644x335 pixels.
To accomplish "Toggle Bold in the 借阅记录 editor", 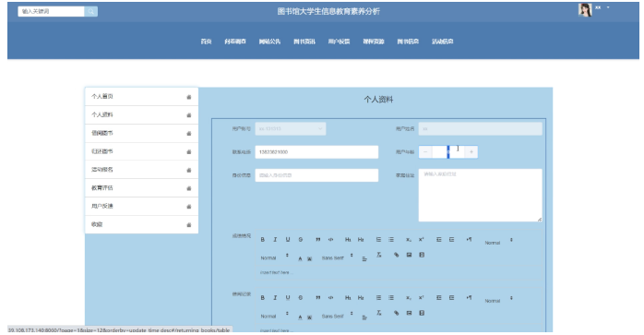I will point(263,298).
